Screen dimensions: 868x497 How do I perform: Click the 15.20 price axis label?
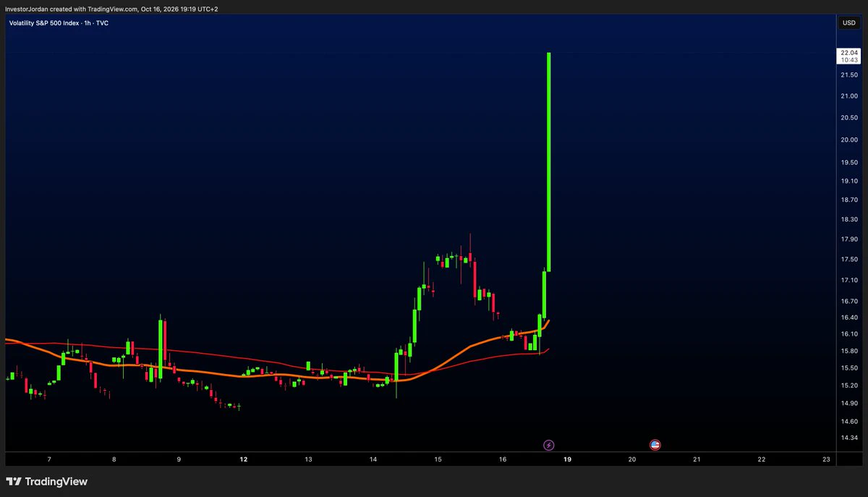[849, 386]
